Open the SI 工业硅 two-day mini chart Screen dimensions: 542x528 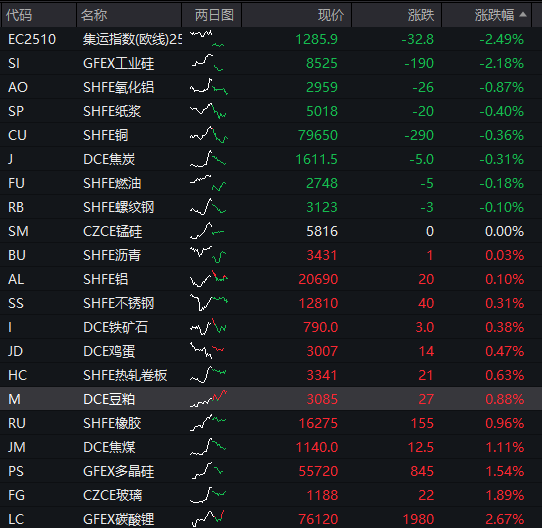click(x=207, y=63)
